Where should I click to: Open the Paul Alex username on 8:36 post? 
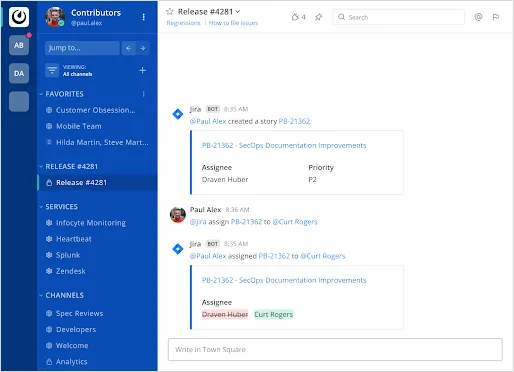(x=206, y=210)
